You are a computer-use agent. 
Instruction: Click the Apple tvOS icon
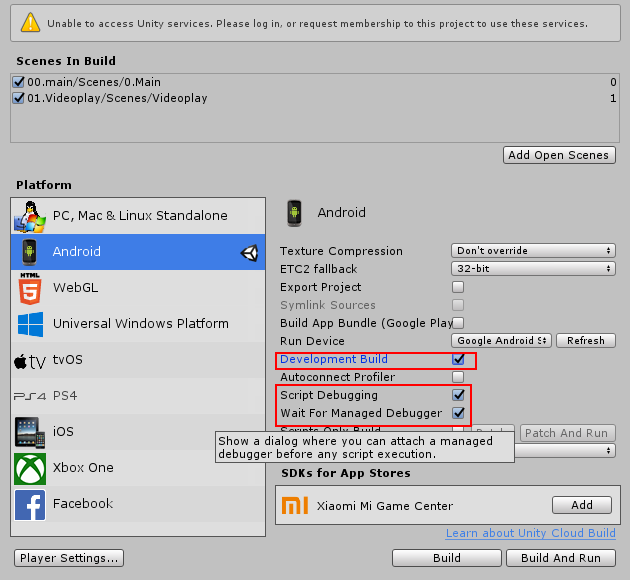30,361
